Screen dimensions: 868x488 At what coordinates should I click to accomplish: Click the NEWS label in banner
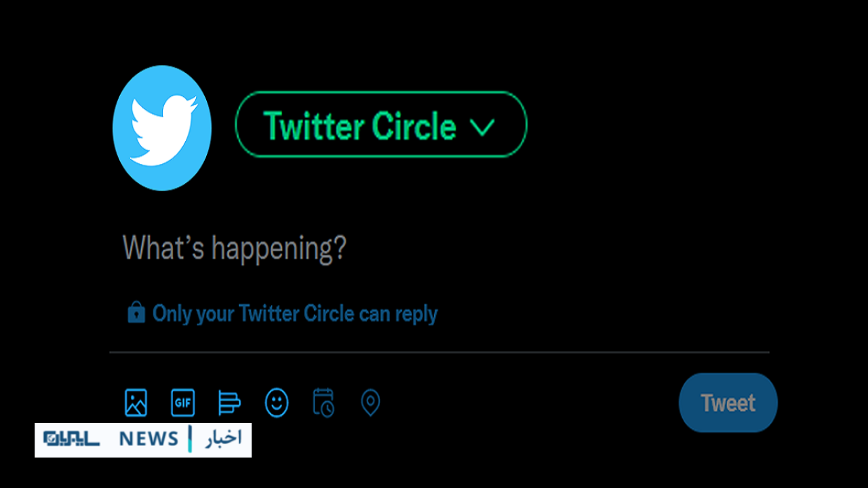tap(149, 439)
